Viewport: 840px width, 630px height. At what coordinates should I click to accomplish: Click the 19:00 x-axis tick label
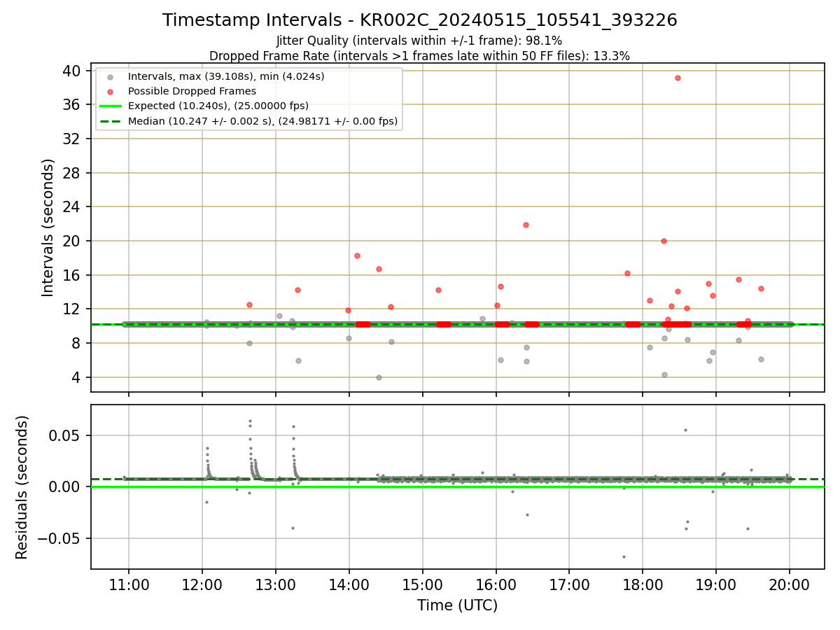(x=716, y=585)
